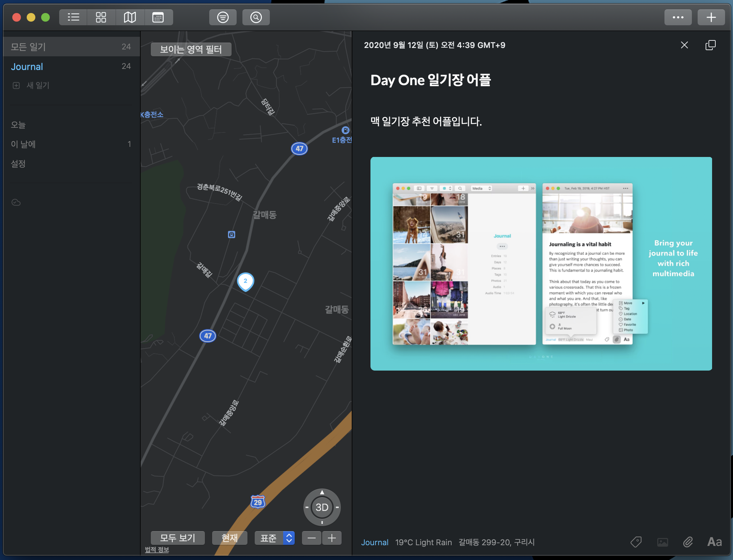The image size is (733, 560).
Task: Open 설정 from the sidebar
Action: click(x=18, y=164)
